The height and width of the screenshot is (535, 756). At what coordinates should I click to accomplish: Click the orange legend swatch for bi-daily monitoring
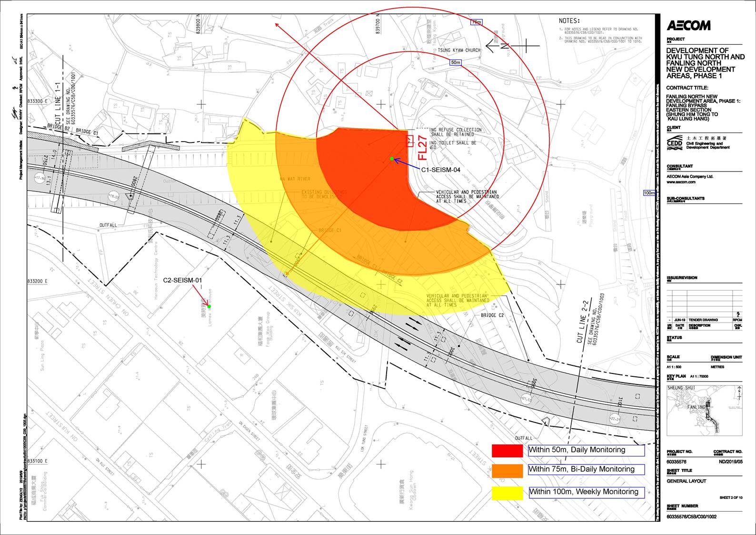click(507, 471)
